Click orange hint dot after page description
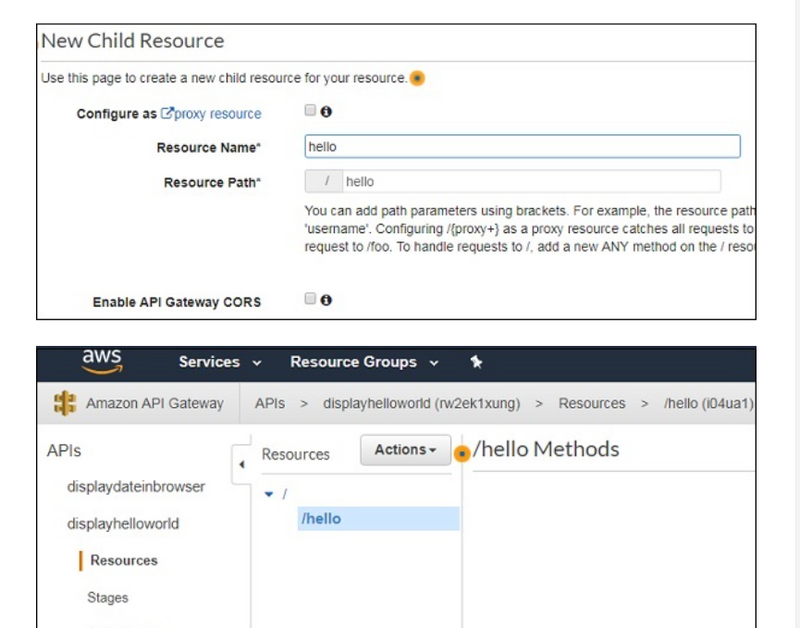This screenshot has height=628, width=800. pos(417,78)
